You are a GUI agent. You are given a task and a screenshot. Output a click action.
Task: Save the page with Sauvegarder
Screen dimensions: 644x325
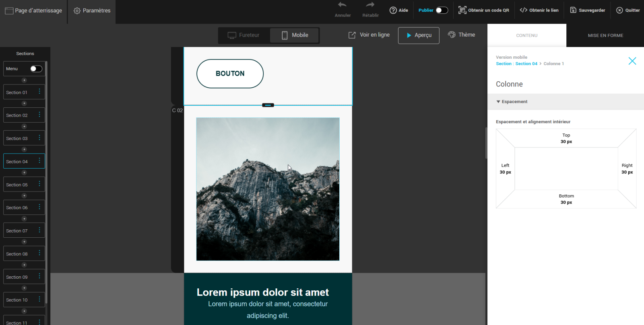(x=588, y=10)
